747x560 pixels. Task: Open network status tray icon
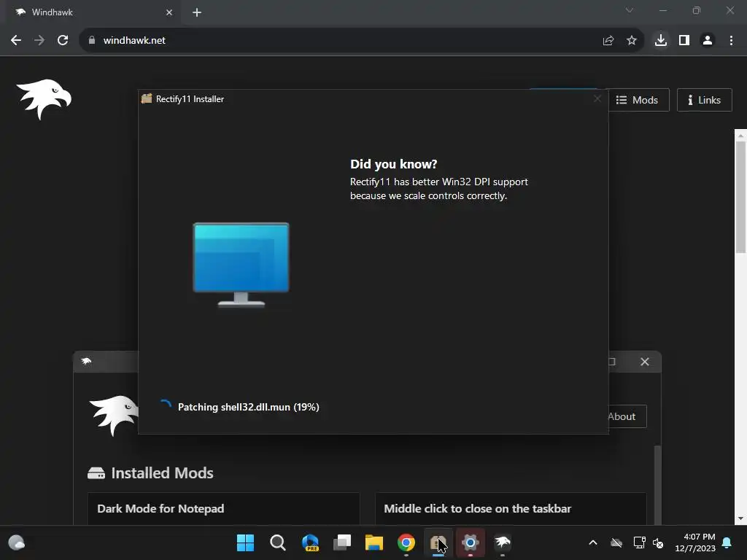(x=639, y=542)
